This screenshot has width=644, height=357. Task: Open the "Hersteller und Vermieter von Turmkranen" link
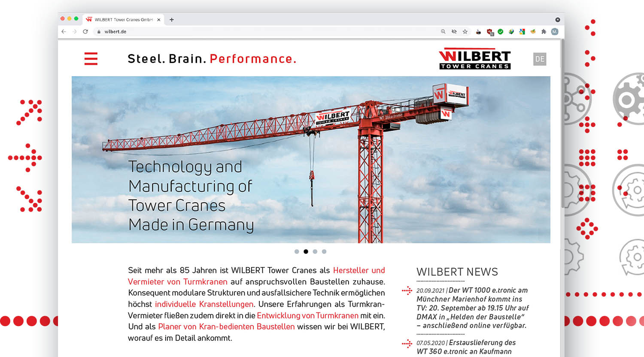[x=359, y=270]
